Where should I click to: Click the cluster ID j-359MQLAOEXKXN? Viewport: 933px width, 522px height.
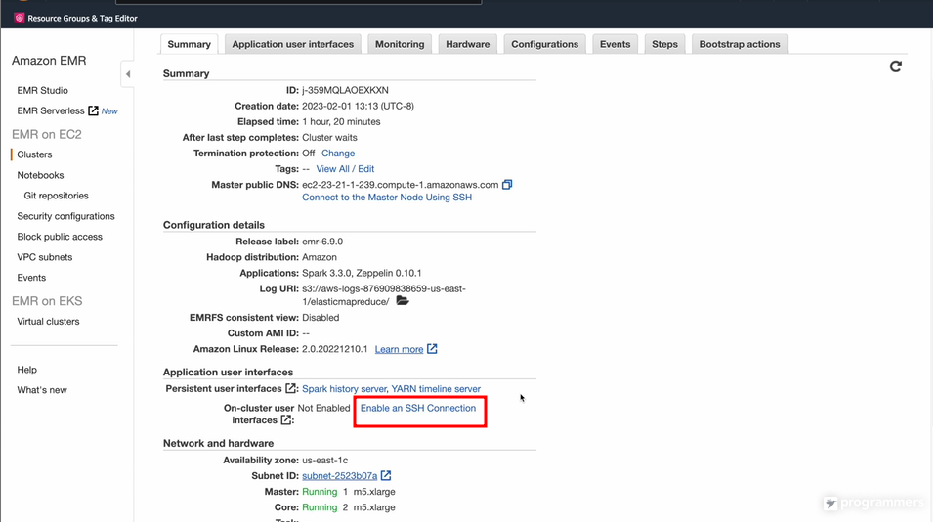345,90
